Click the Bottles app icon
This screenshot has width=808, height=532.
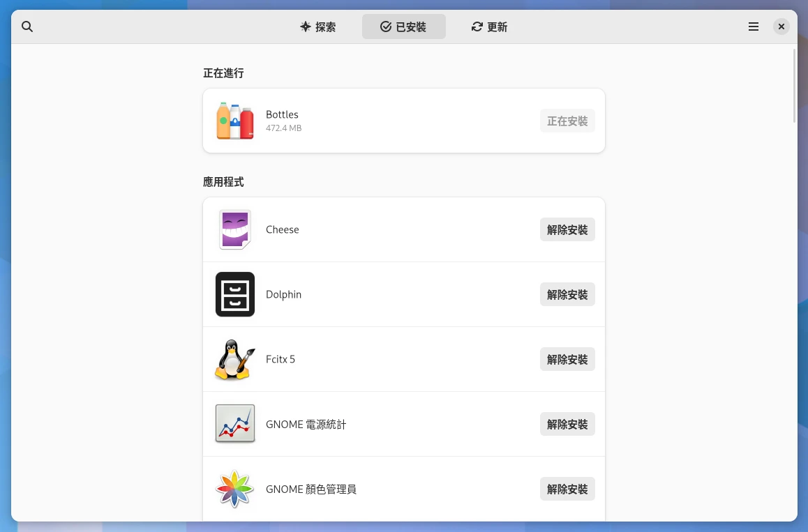point(235,121)
